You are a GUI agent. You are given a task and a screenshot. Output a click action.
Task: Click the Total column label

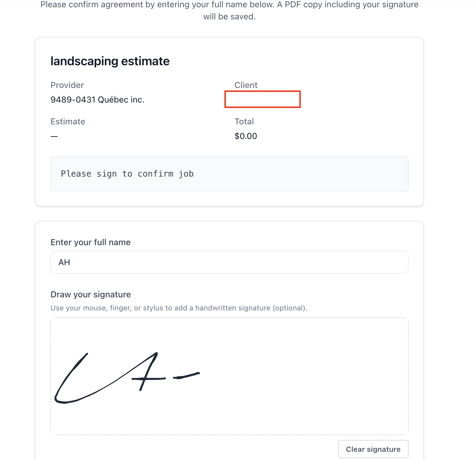pyautogui.click(x=244, y=121)
